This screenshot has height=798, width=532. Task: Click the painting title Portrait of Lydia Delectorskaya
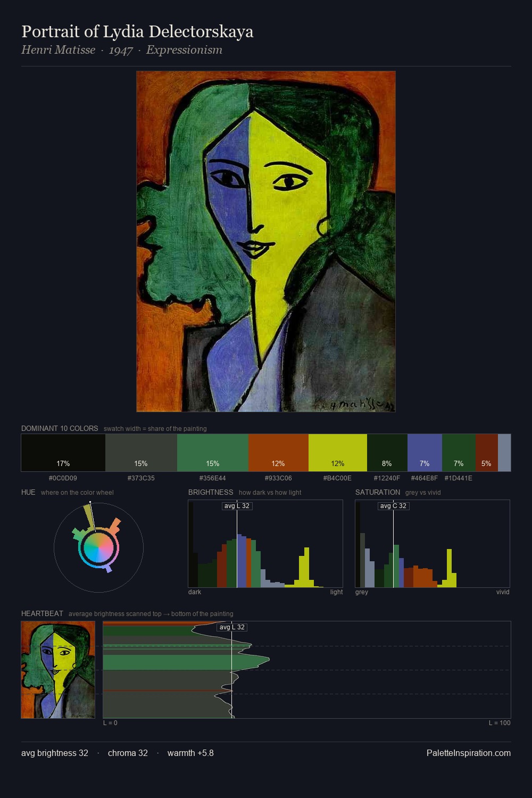tap(137, 31)
